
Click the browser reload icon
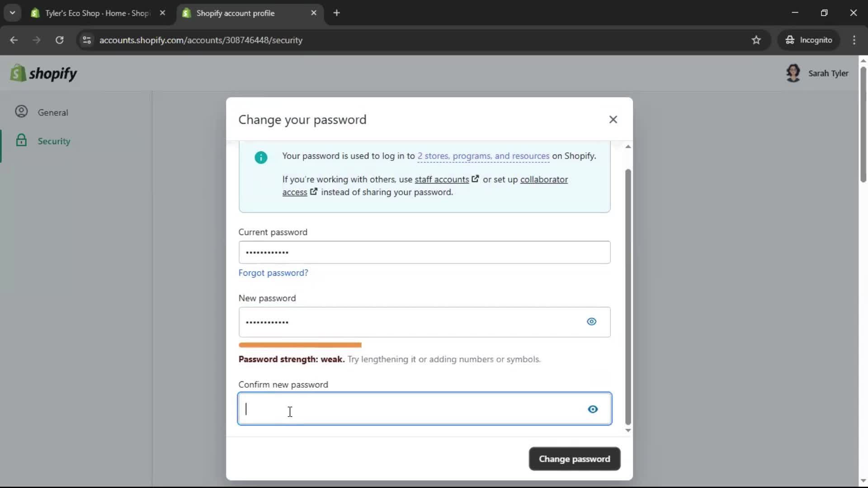pos(59,40)
